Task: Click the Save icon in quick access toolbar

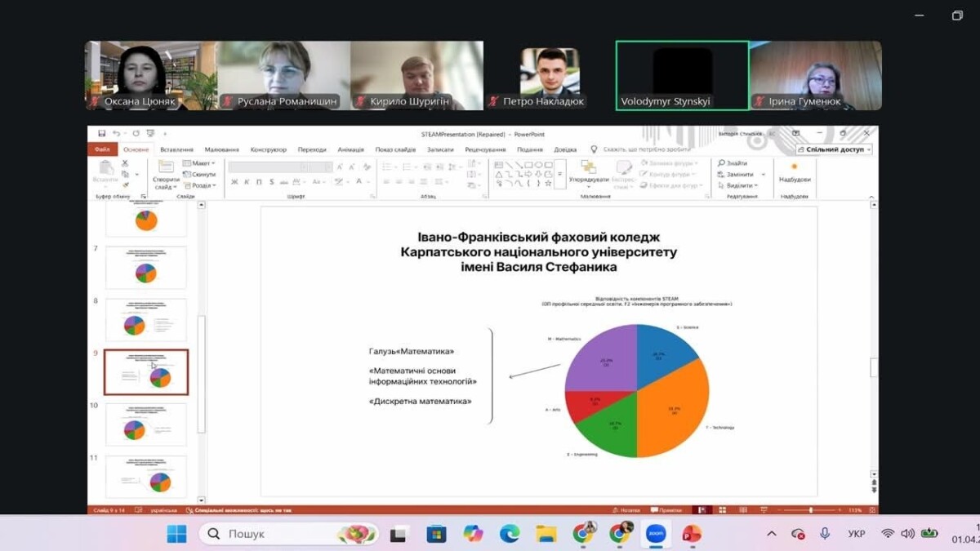Action: (101, 134)
